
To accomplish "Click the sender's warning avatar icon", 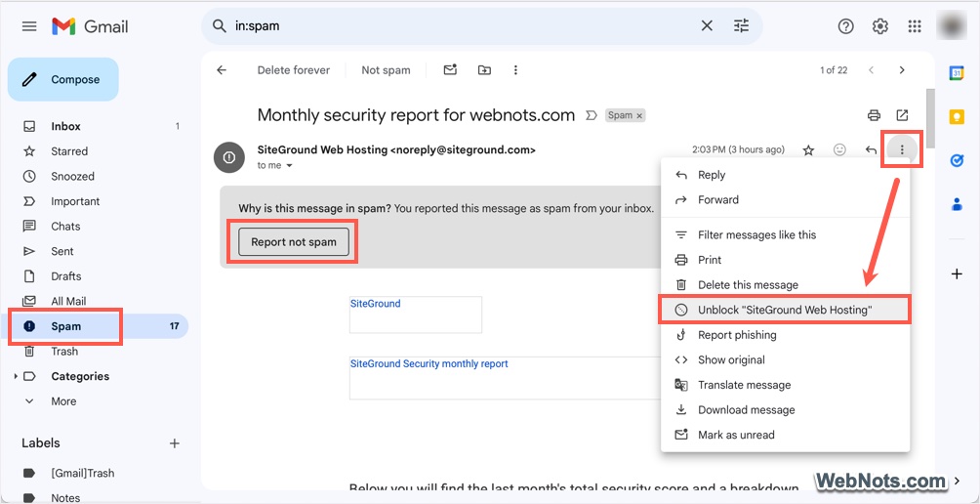I will [x=228, y=157].
